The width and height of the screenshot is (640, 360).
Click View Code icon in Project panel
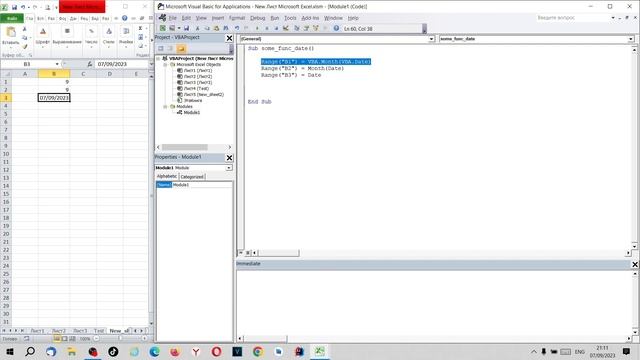tap(161, 49)
